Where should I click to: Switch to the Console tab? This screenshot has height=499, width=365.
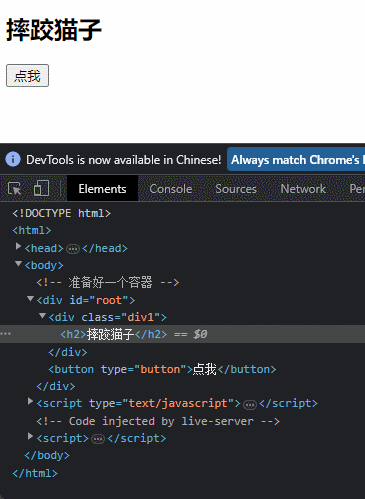(171, 189)
